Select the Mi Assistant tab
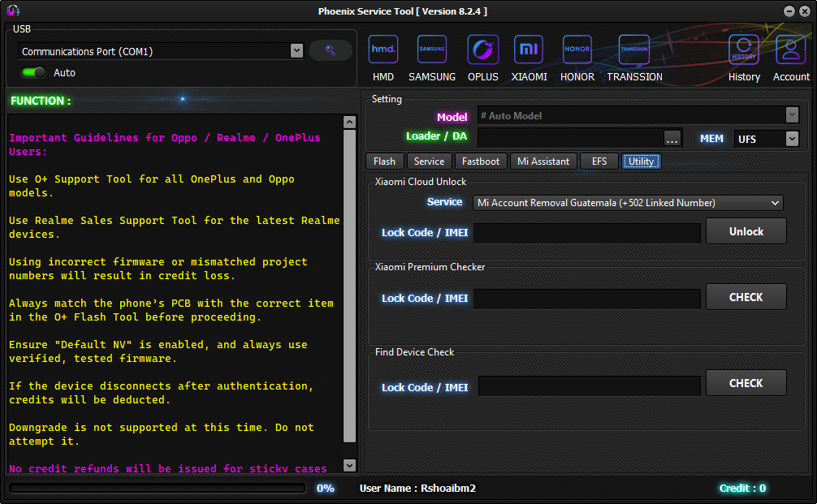The image size is (817, 504). coord(543,161)
